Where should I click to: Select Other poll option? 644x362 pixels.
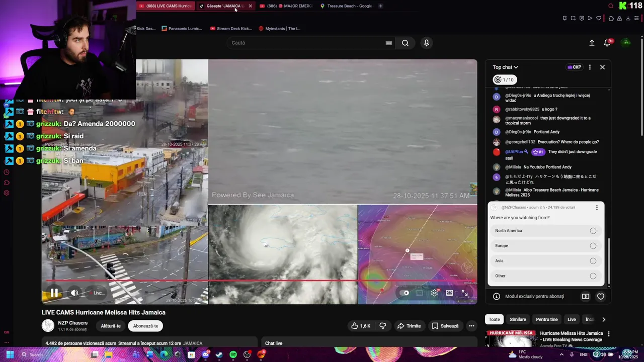pyautogui.click(x=546, y=276)
